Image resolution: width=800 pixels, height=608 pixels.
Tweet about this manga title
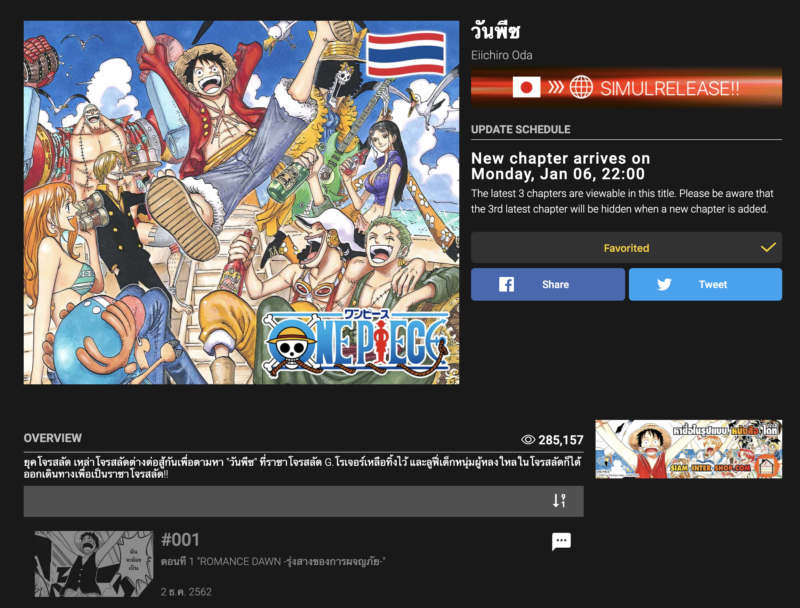click(705, 284)
